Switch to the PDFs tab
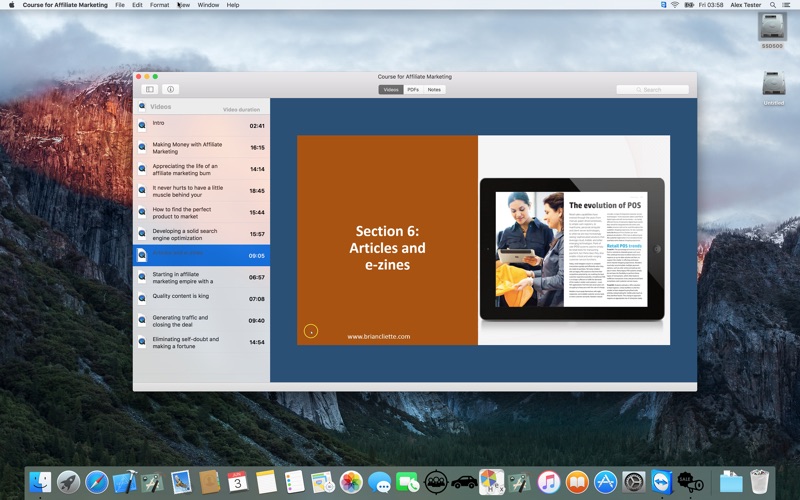Screen dimensions: 800x500 (x=413, y=89)
